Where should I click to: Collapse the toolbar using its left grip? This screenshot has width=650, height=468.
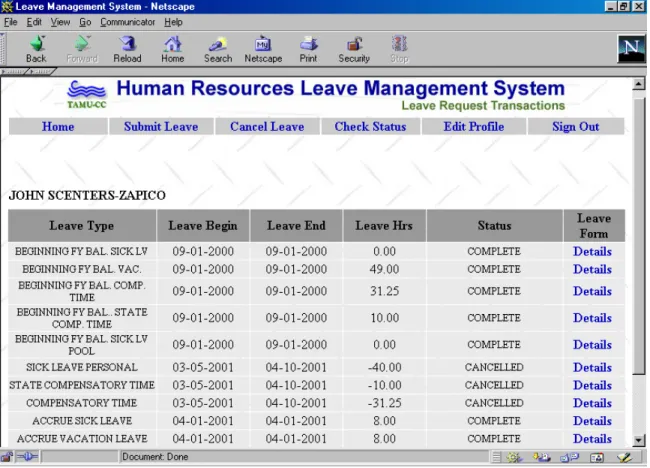pyautogui.click(x=2, y=49)
